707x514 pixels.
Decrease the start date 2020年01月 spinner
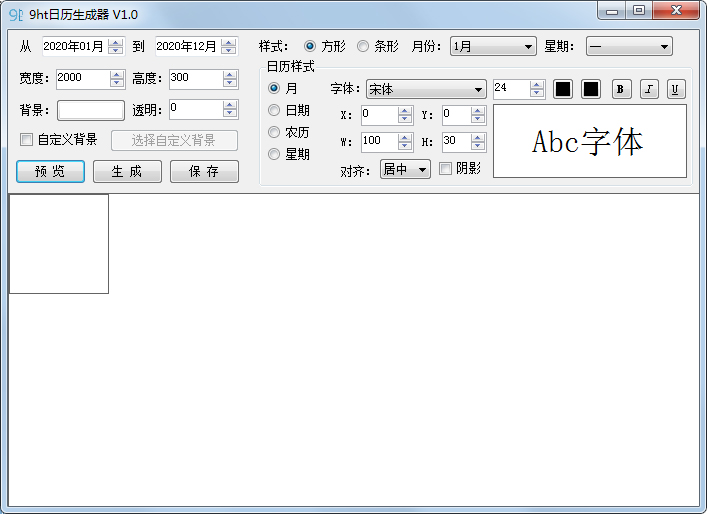click(x=116, y=50)
